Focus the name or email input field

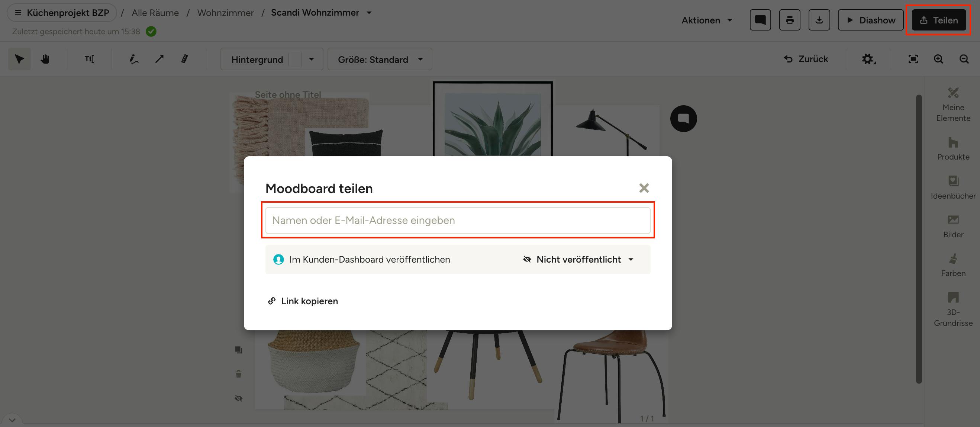[x=458, y=220]
